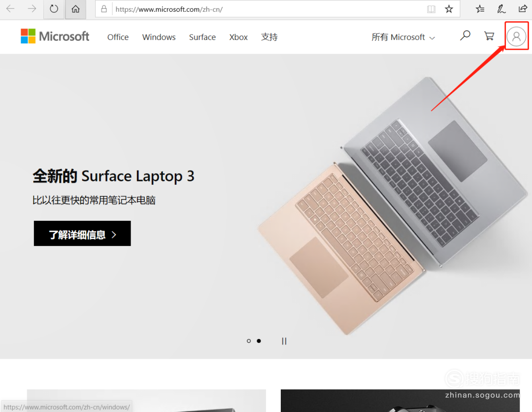Sign in via the account avatar icon
Viewport: 532px width, 412px height.
516,36
